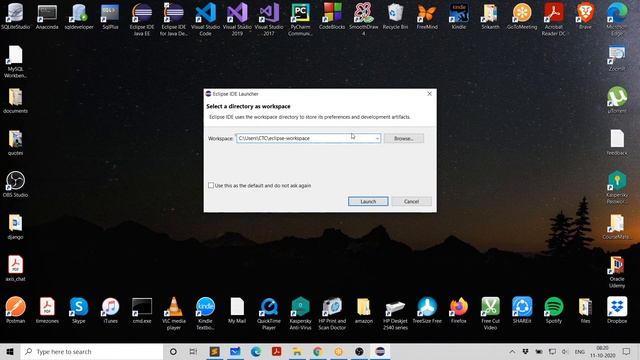The image size is (640, 360).
Task: Select SmoothDraw 4 desktop icon
Action: 364,19
